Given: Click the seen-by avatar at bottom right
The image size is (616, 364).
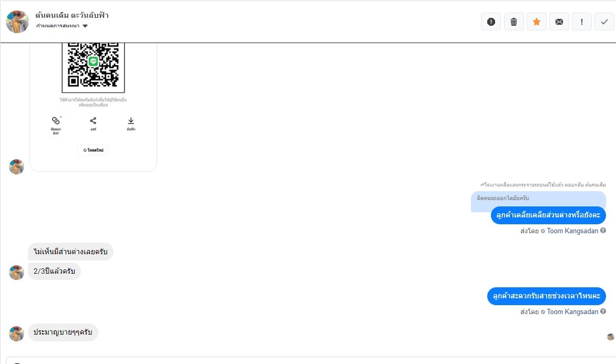Looking at the screenshot, I should click(610, 337).
